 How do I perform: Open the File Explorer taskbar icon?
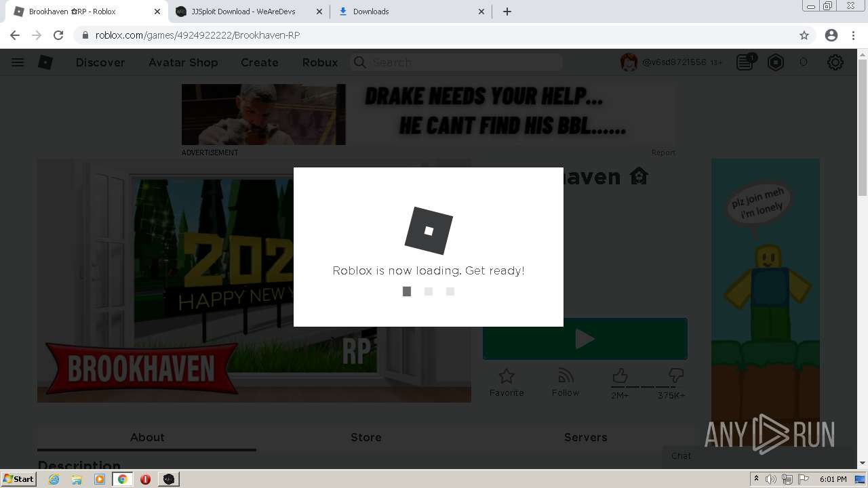pyautogui.click(x=77, y=479)
